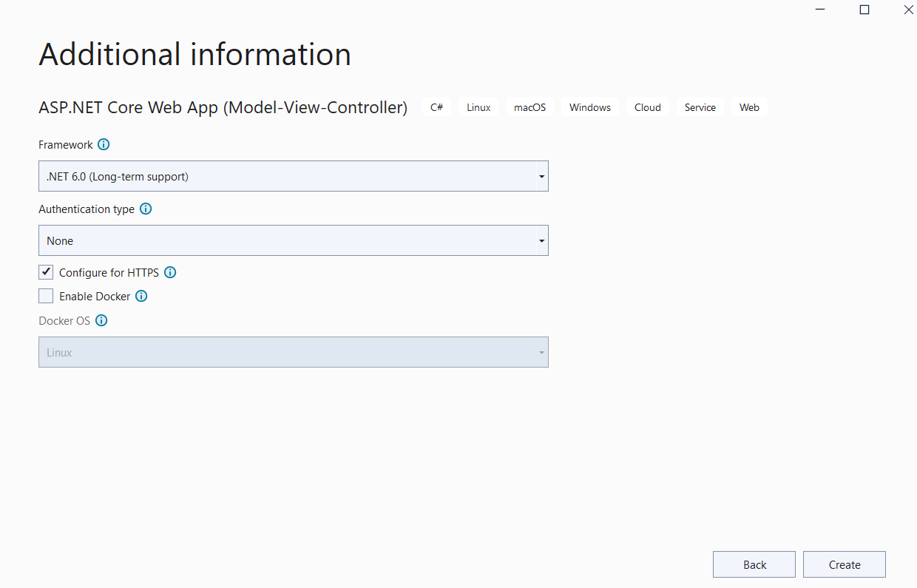Click the Docker OS info icon
This screenshot has height=588, width=917.
101,321
